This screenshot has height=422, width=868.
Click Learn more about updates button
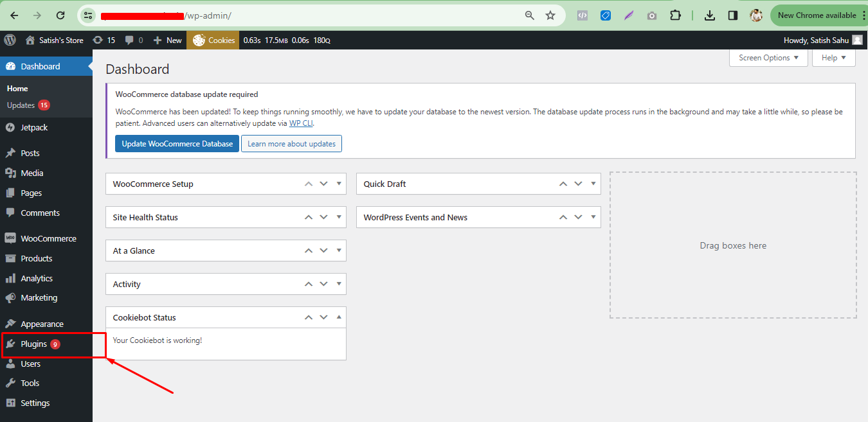[291, 144]
